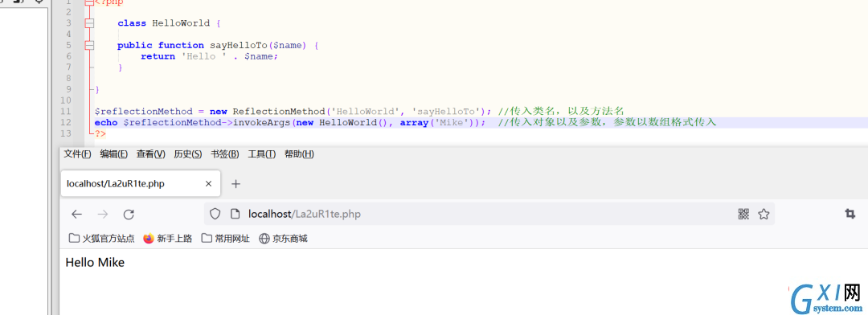This screenshot has width=868, height=315.
Task: Open the 查看(V) menu
Action: point(151,154)
